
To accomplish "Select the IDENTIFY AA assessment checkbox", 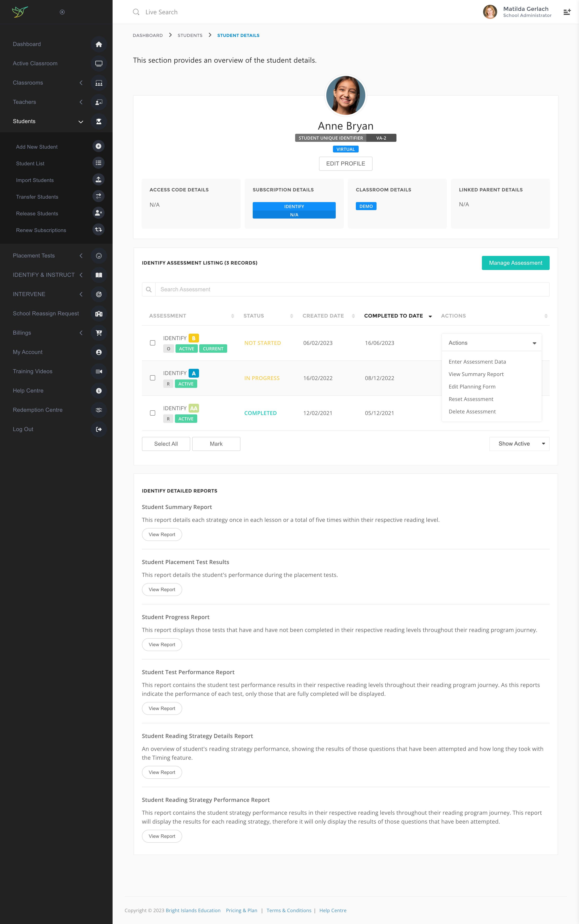I will (152, 413).
